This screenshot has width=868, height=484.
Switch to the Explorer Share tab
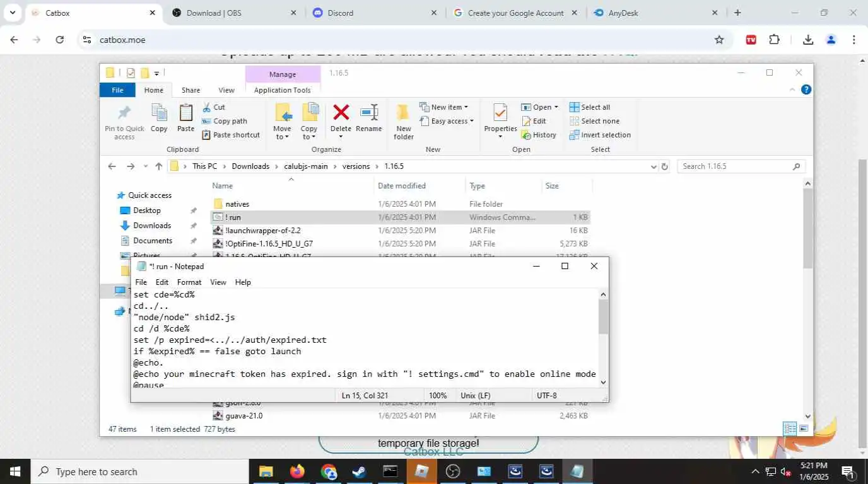pyautogui.click(x=191, y=90)
